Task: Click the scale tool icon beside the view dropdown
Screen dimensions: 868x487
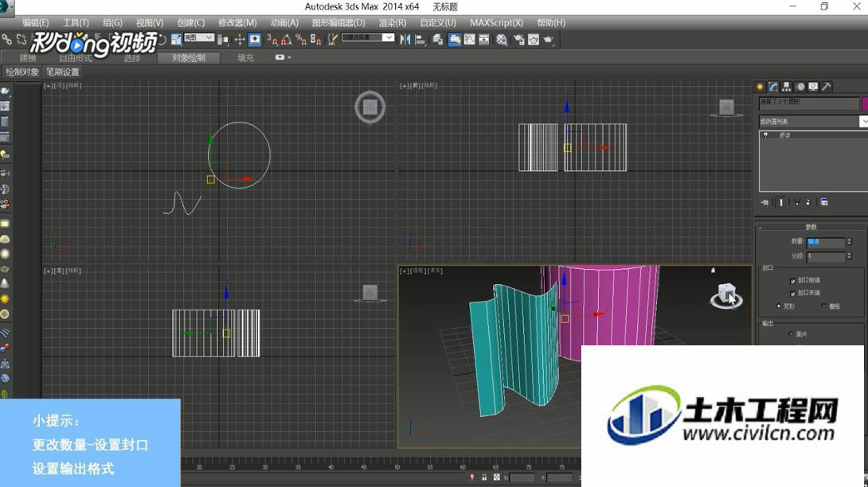Action: point(176,39)
